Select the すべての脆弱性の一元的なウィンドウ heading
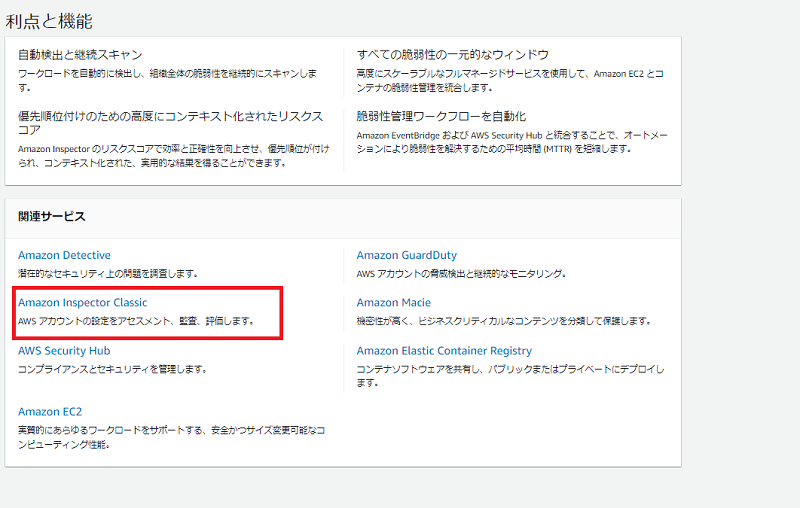The image size is (800, 508). 453,55
